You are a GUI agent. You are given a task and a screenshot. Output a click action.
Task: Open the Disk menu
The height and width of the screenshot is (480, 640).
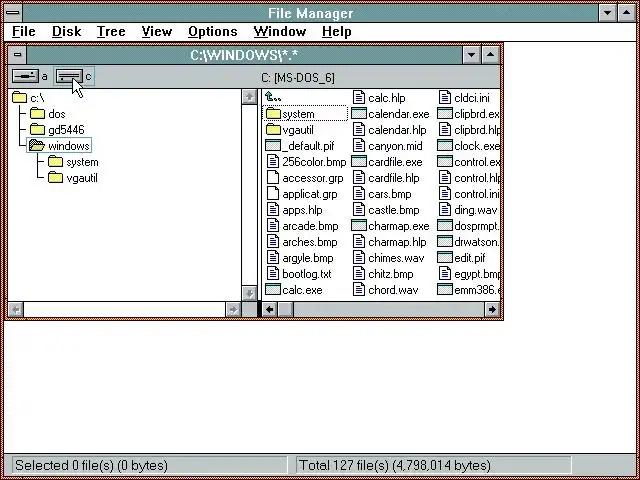[x=67, y=31]
